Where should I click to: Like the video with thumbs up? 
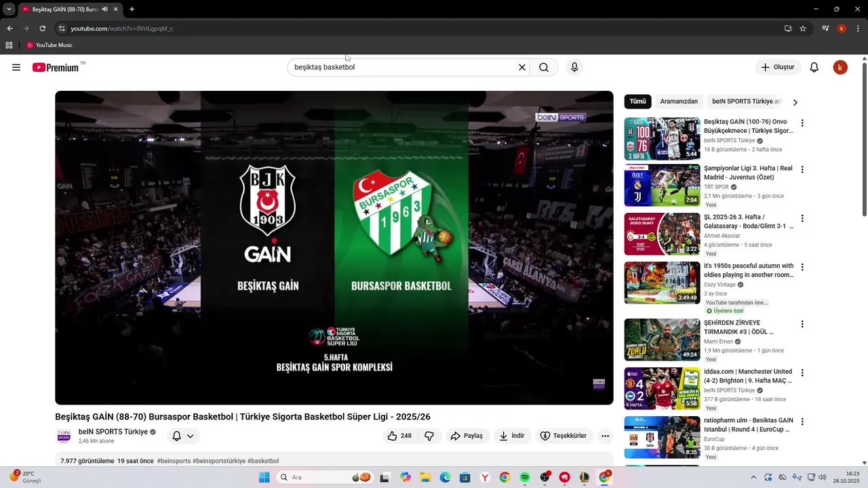pos(399,436)
